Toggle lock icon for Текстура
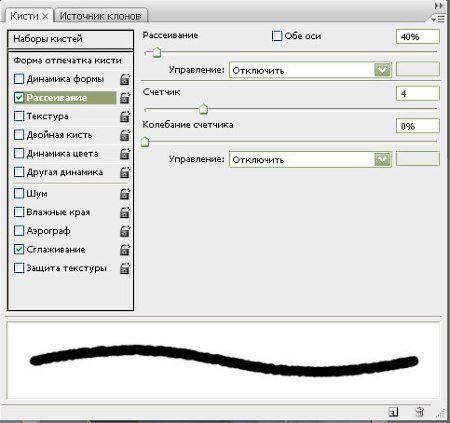This screenshot has height=423, width=450. [x=125, y=117]
